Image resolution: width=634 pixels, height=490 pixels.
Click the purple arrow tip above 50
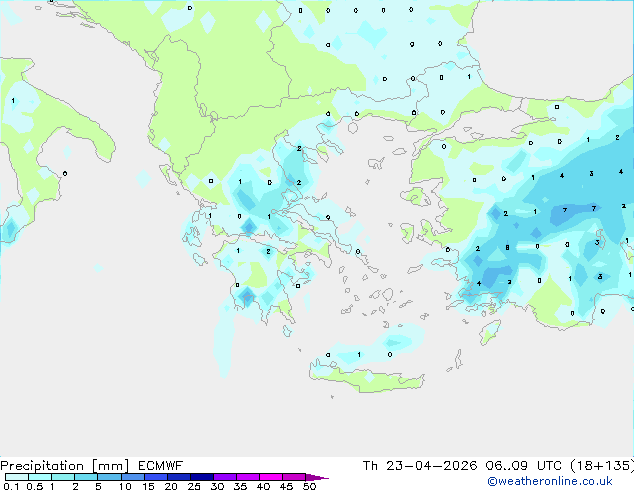[317, 478]
